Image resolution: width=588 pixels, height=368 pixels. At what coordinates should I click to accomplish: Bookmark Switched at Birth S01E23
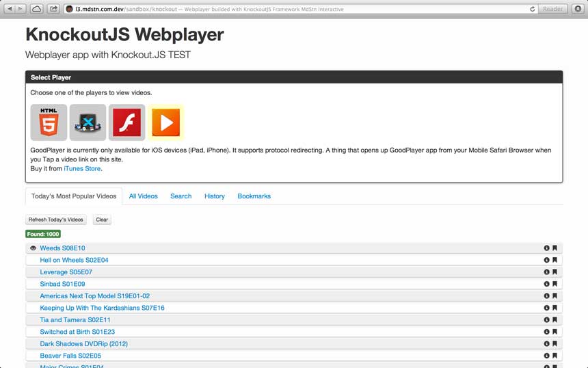[554, 332]
